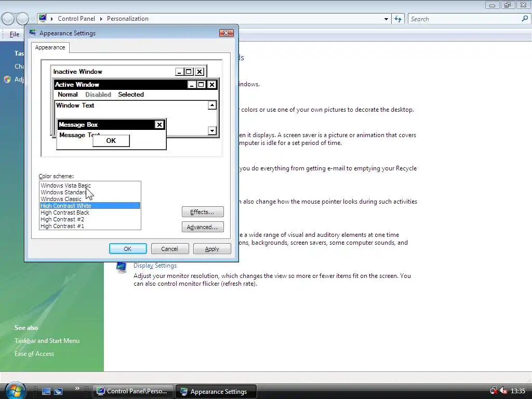
Task: Click the taskbar clock 13:35
Action: (x=518, y=391)
